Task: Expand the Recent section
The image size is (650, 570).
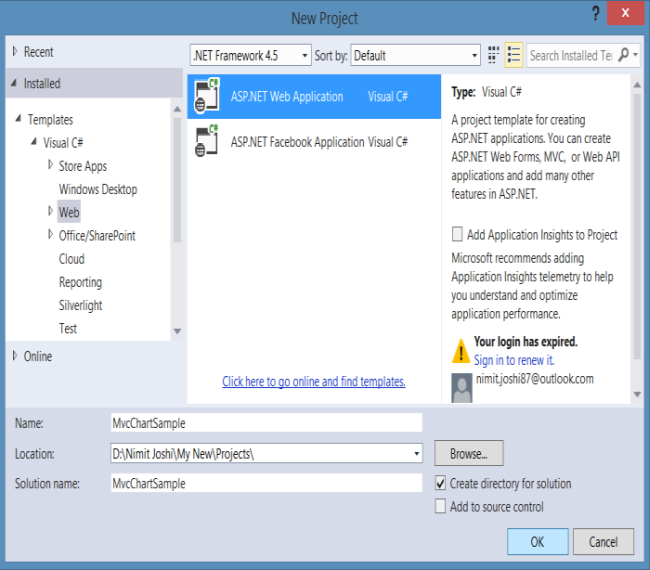Action: tap(15, 51)
